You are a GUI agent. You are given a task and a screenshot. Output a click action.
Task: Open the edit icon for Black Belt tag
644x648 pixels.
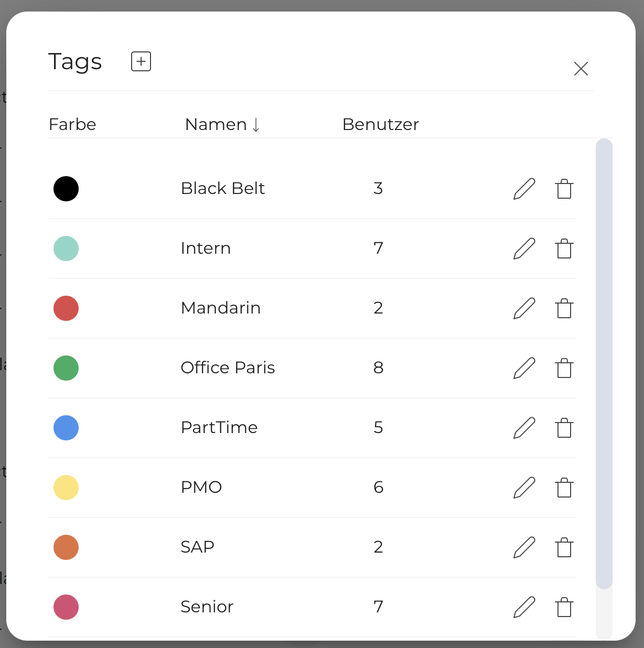tap(524, 189)
